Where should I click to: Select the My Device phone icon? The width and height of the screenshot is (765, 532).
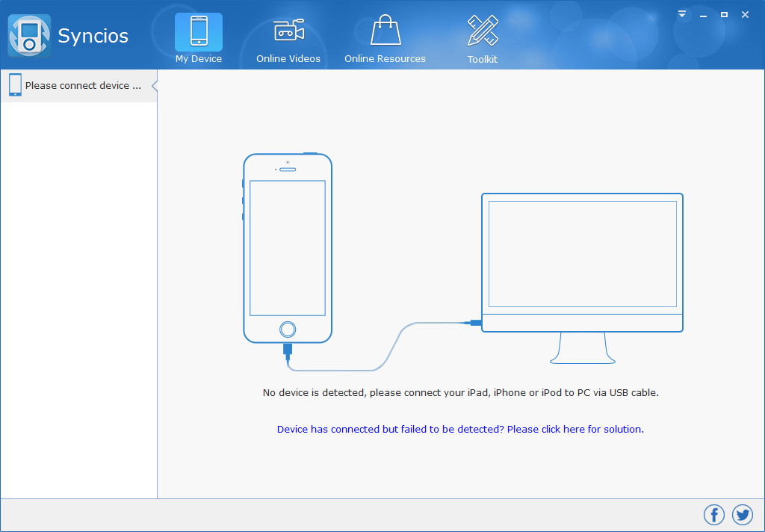[x=198, y=28]
